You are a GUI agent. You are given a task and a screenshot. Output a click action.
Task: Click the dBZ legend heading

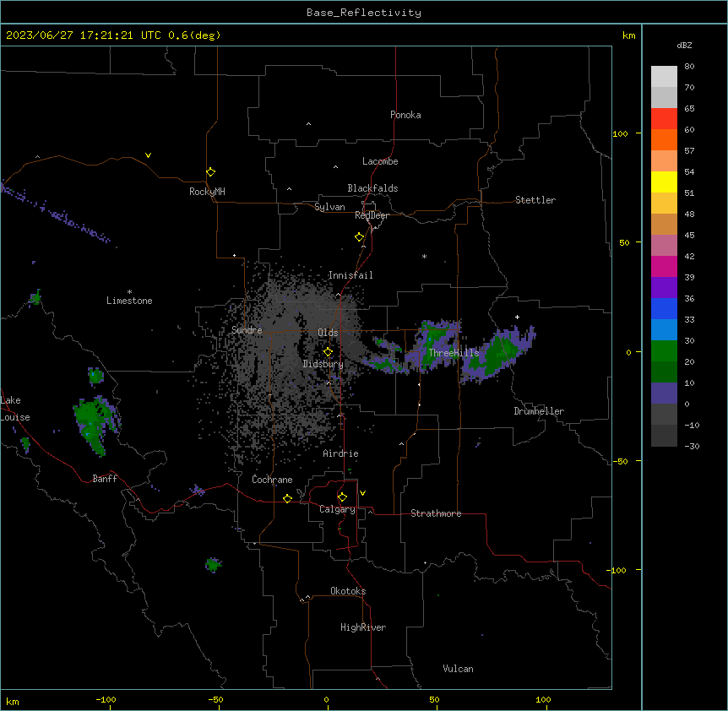(684, 45)
